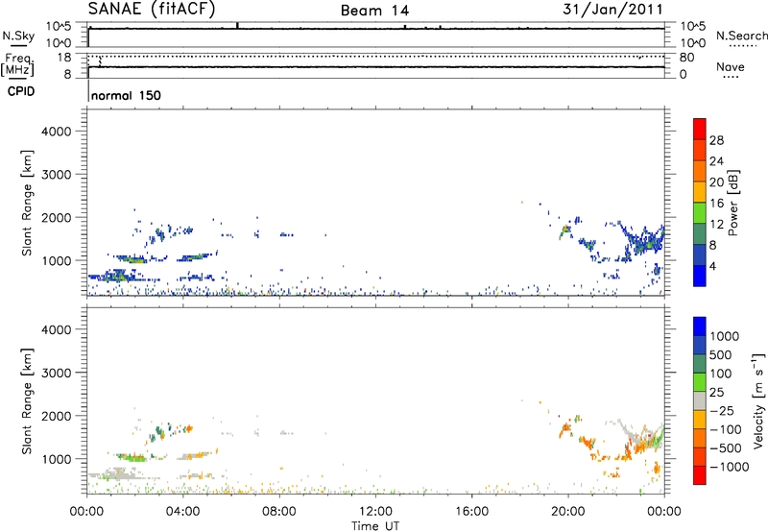Image resolution: width=768 pixels, height=532 pixels.
Task: Click the Power [dB] colorbar title
Action: [732, 203]
